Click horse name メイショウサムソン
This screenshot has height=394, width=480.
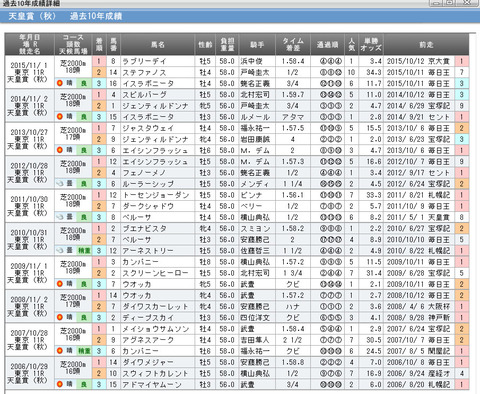click(156, 329)
